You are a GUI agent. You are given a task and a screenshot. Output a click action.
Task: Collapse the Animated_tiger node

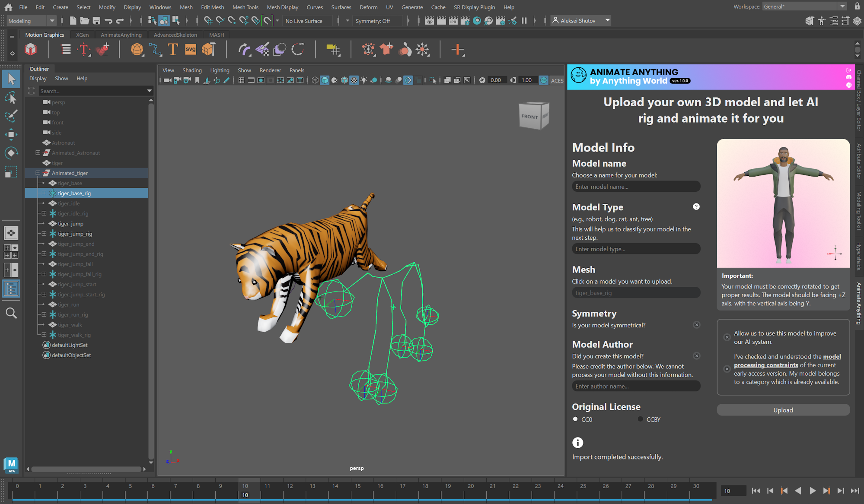pos(38,173)
